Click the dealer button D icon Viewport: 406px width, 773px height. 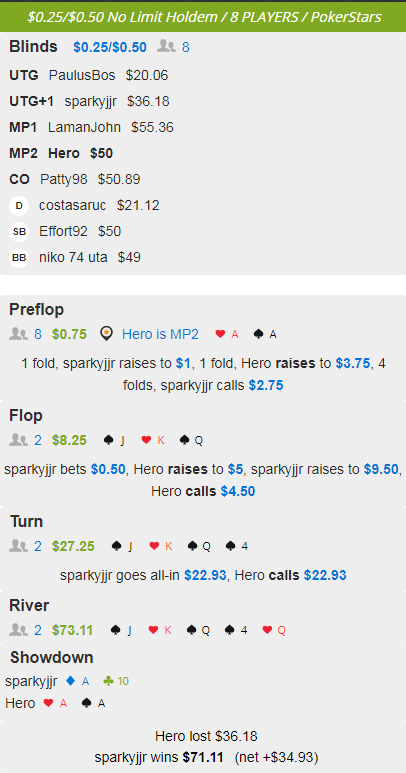pos(19,206)
